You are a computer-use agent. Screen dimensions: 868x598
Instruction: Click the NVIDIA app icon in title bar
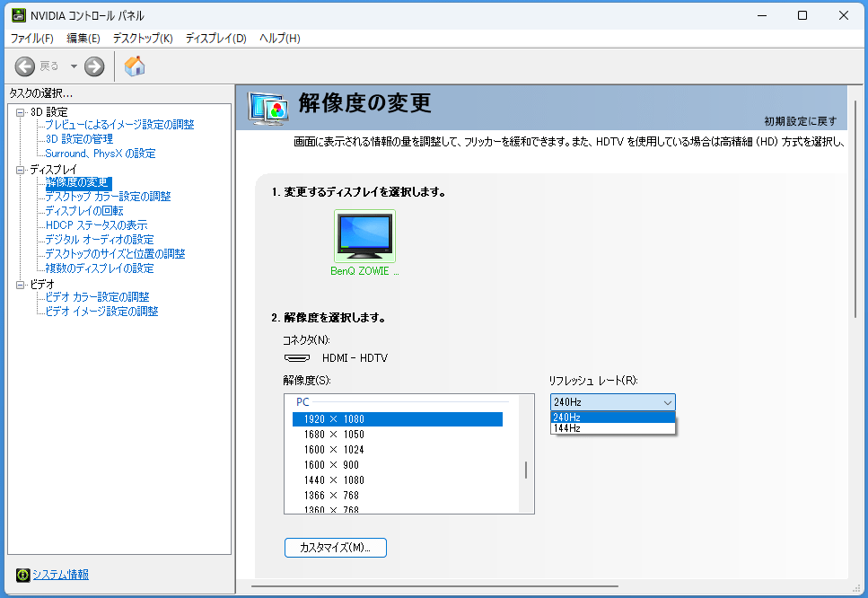point(19,15)
